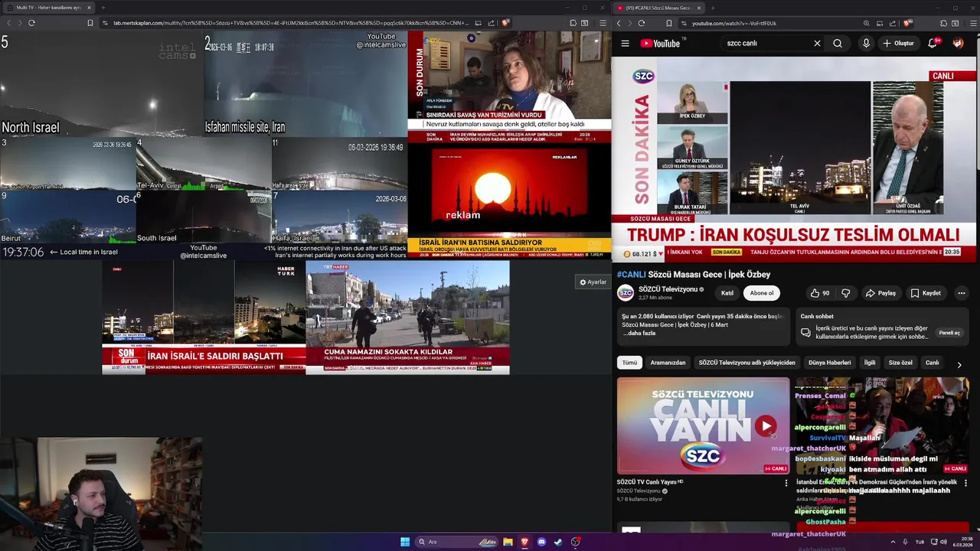Go to the YouTube home logo
Viewport: 980px width, 551px height.
[x=660, y=44]
